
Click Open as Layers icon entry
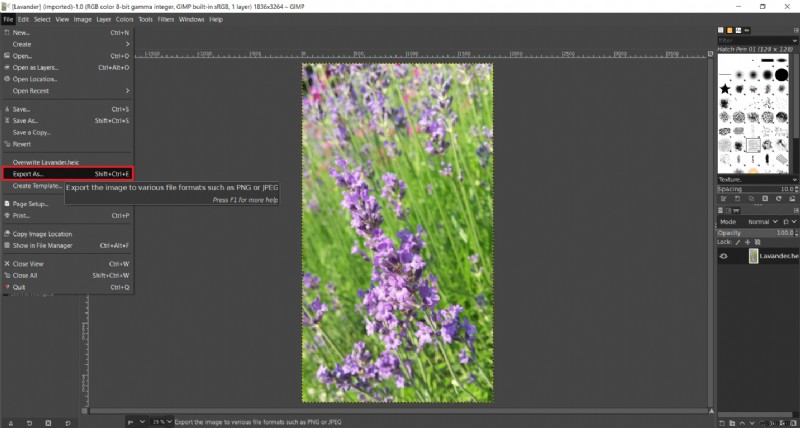point(35,67)
